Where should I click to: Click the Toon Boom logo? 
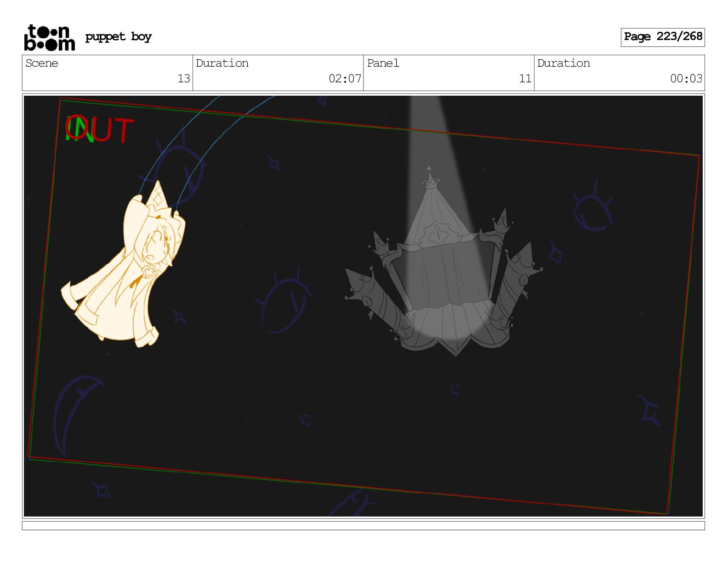[x=49, y=37]
